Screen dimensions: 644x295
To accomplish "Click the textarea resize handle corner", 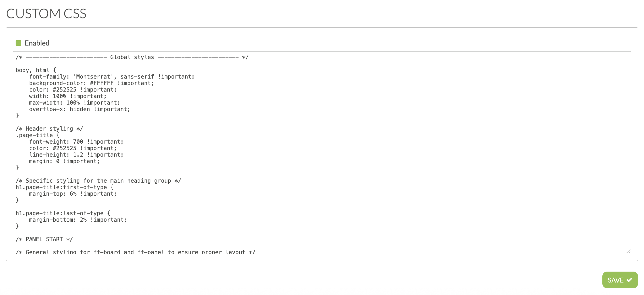I will point(628,251).
